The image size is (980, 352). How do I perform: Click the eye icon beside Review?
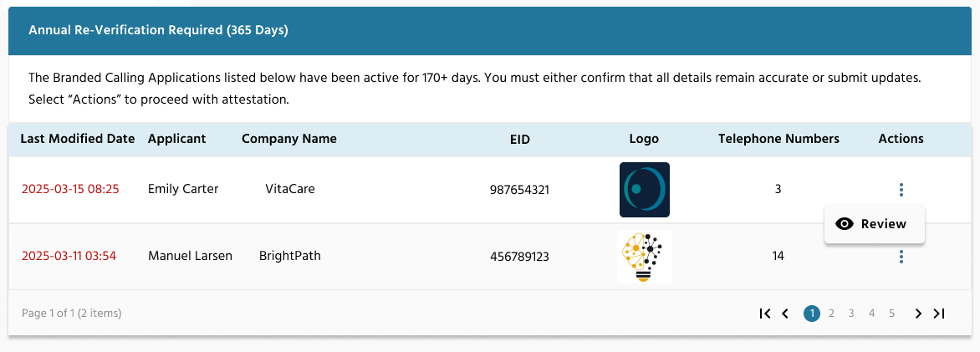pyautogui.click(x=845, y=224)
